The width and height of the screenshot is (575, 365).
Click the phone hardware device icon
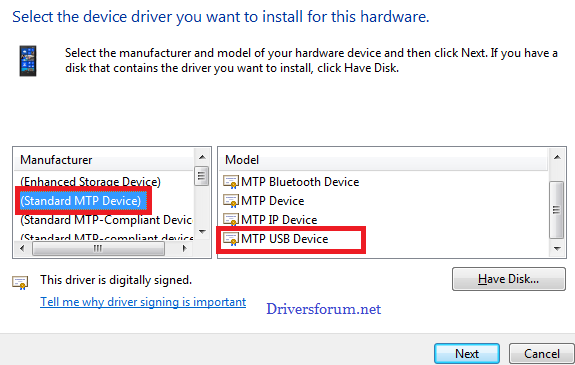pyautogui.click(x=28, y=61)
